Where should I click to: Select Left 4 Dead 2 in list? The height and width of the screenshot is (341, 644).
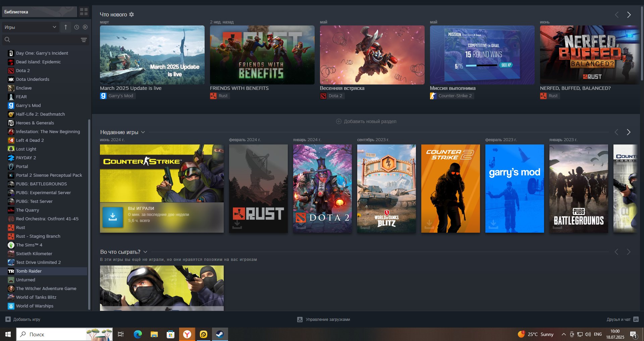point(44,140)
